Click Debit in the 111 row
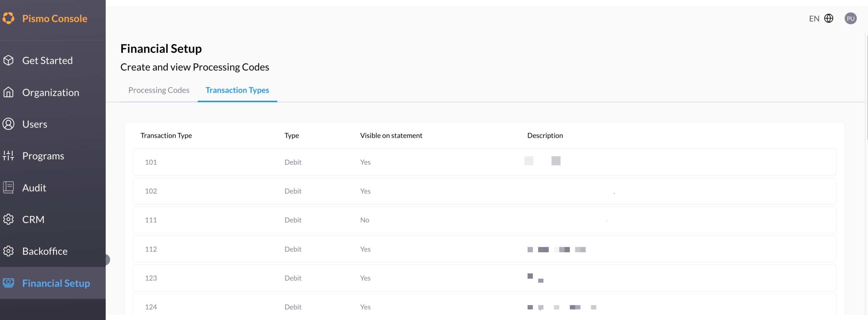The width and height of the screenshot is (868, 320). coord(293,220)
